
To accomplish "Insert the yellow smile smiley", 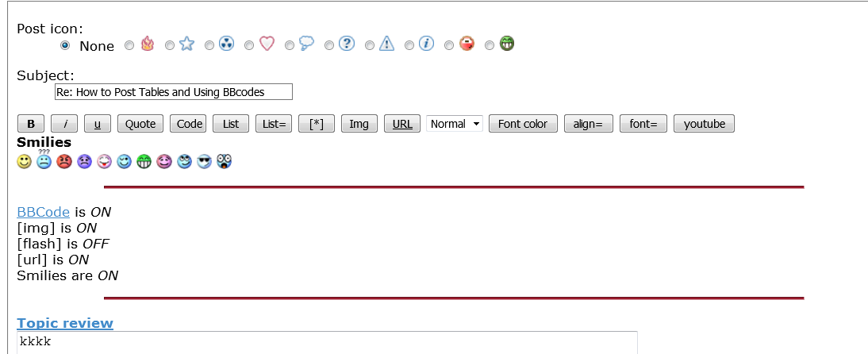I will [x=25, y=162].
